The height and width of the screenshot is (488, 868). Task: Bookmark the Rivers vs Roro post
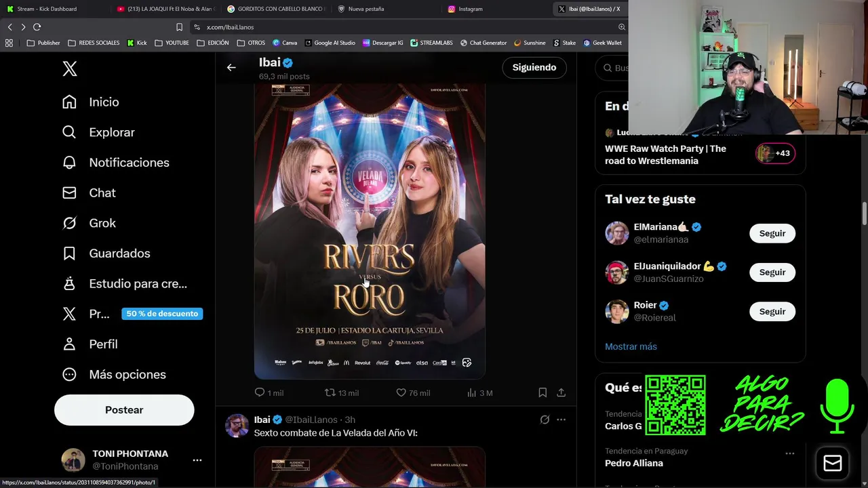coord(542,392)
